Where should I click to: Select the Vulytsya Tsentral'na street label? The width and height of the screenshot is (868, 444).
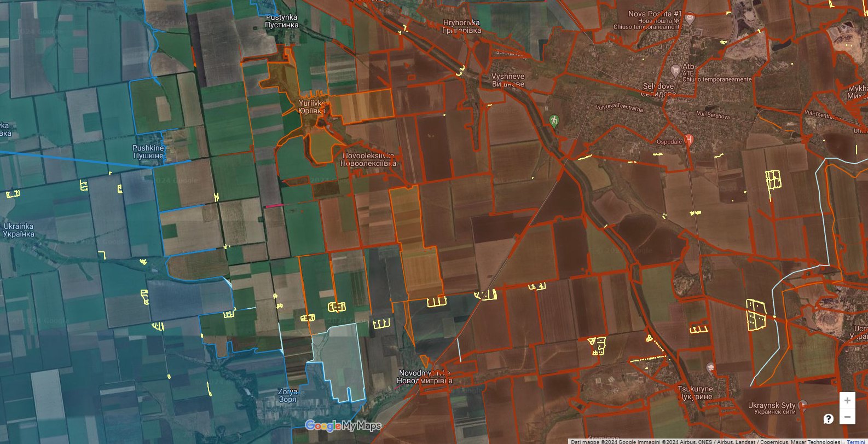(620, 107)
